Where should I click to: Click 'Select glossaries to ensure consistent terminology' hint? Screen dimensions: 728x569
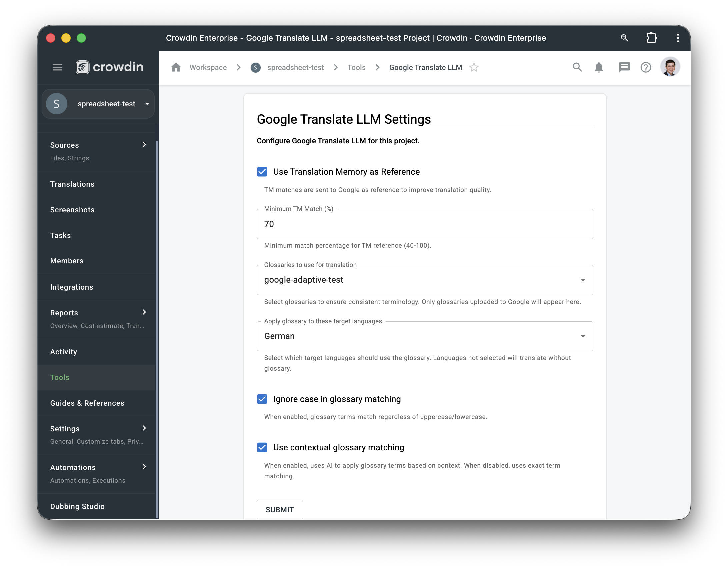pyautogui.click(x=422, y=302)
